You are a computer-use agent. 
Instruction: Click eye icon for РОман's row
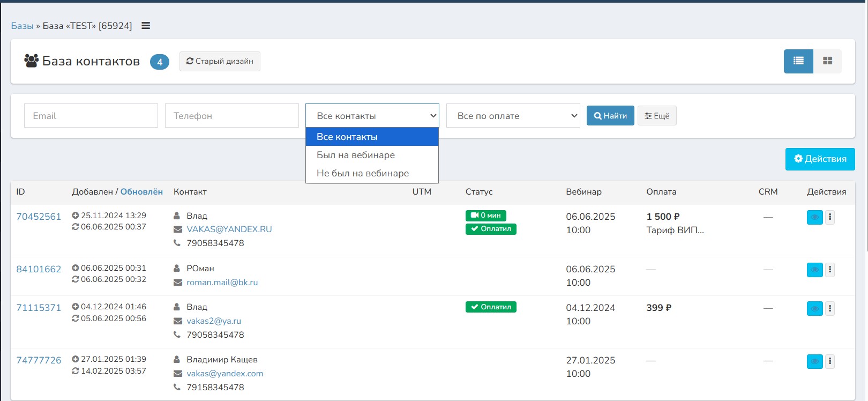click(814, 270)
